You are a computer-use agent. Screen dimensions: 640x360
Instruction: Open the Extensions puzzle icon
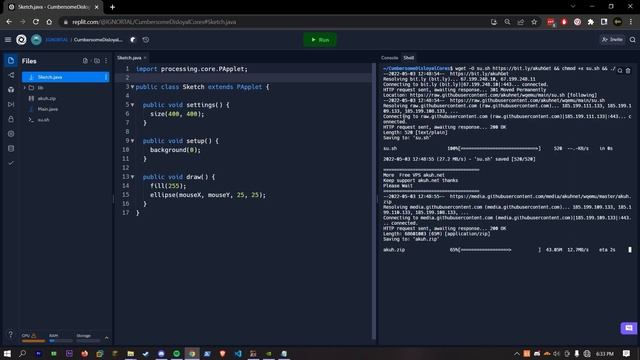[x=591, y=22]
